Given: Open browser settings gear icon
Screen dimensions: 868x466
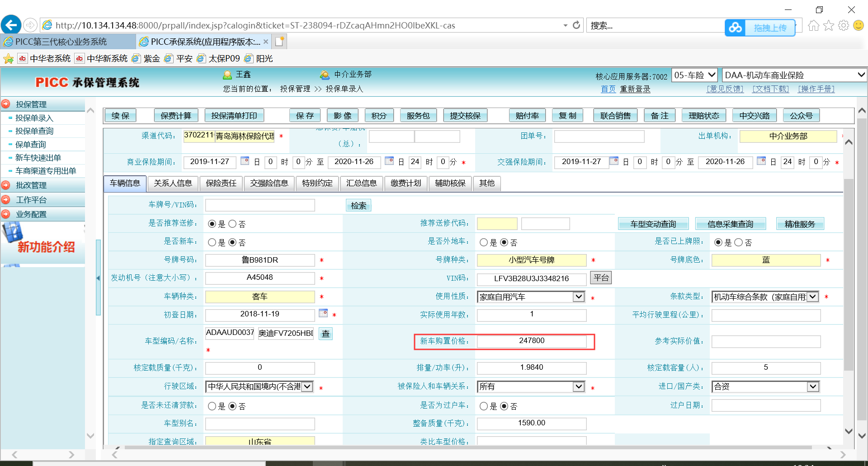Looking at the screenshot, I should pos(843,25).
